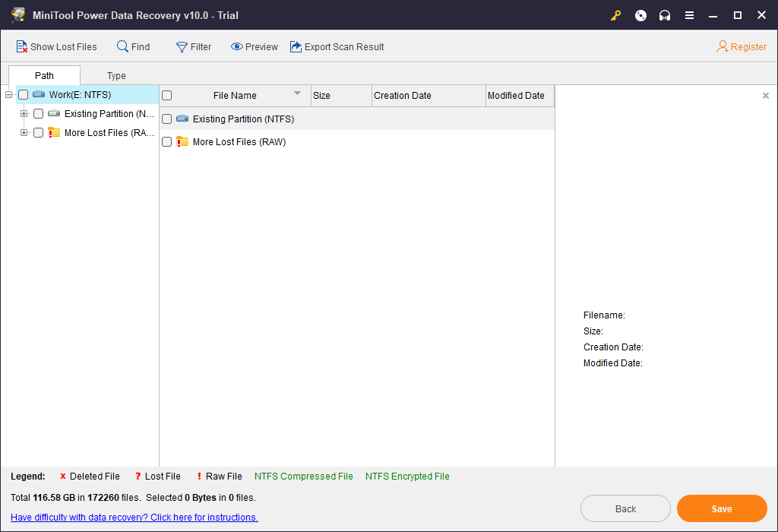Click More Lost Files (RAW) folder icon in list
This screenshot has height=532, width=778.
(182, 141)
